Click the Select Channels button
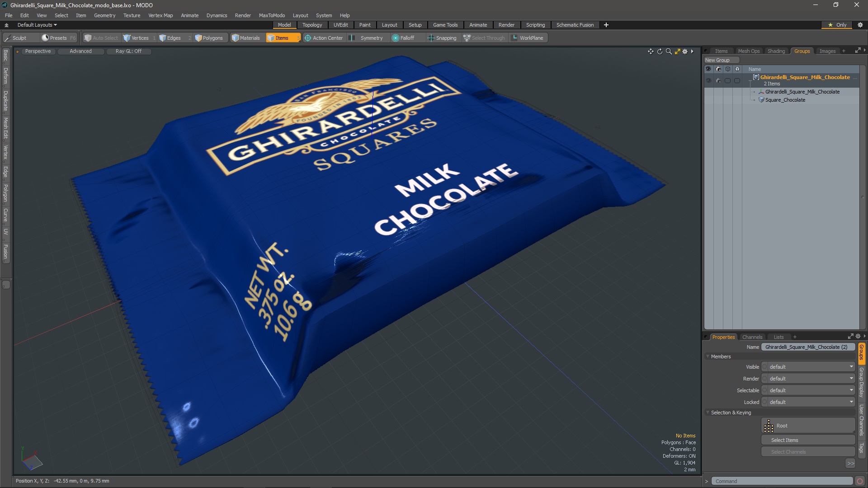 point(808,452)
